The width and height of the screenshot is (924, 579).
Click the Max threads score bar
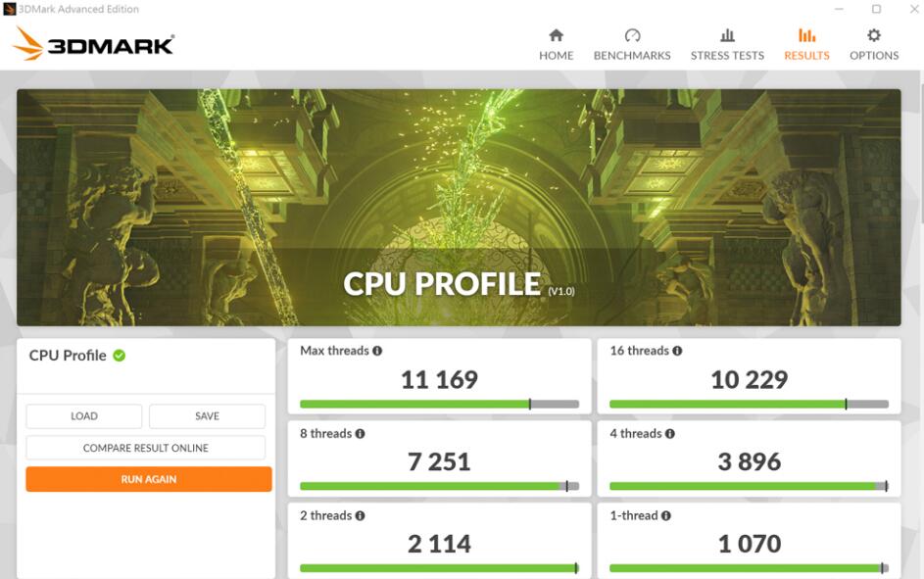pyautogui.click(x=439, y=404)
